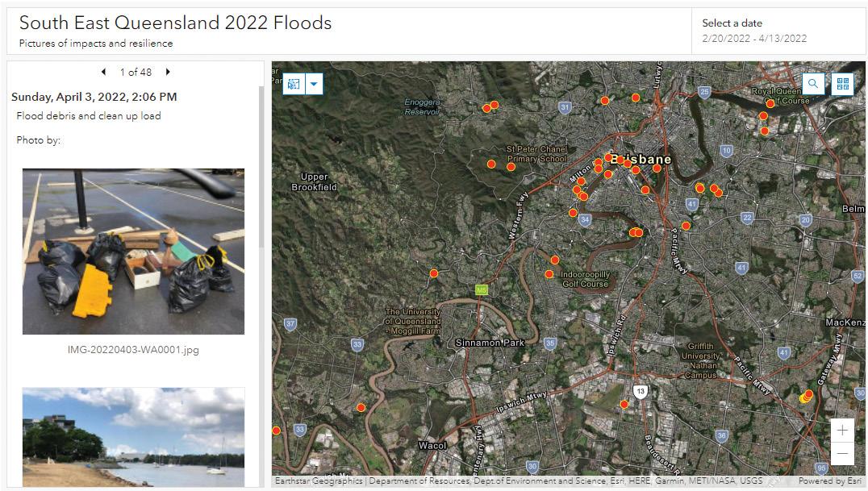Screen dimensions: 868x491
Task: Click the map select tool icon
Action: click(294, 84)
